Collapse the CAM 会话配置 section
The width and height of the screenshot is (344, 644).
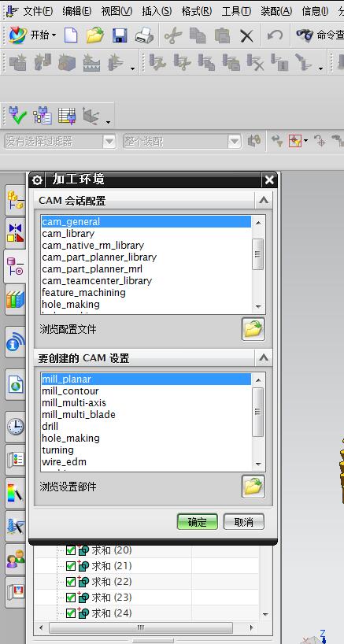(x=264, y=201)
